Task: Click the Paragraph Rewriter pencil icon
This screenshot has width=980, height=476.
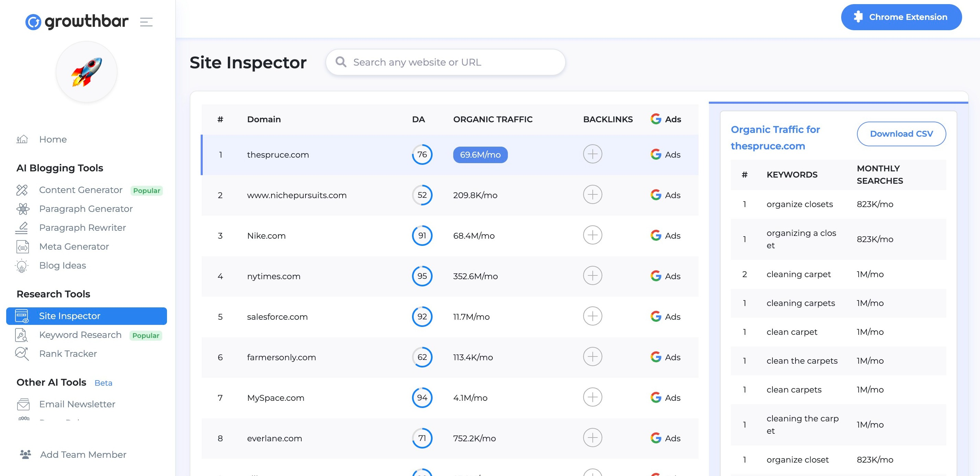Action: 22,228
